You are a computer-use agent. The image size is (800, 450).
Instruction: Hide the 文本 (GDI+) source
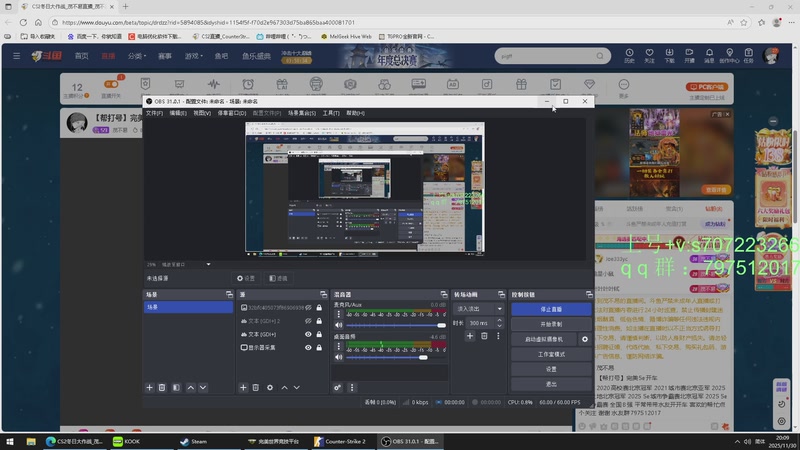[308, 334]
